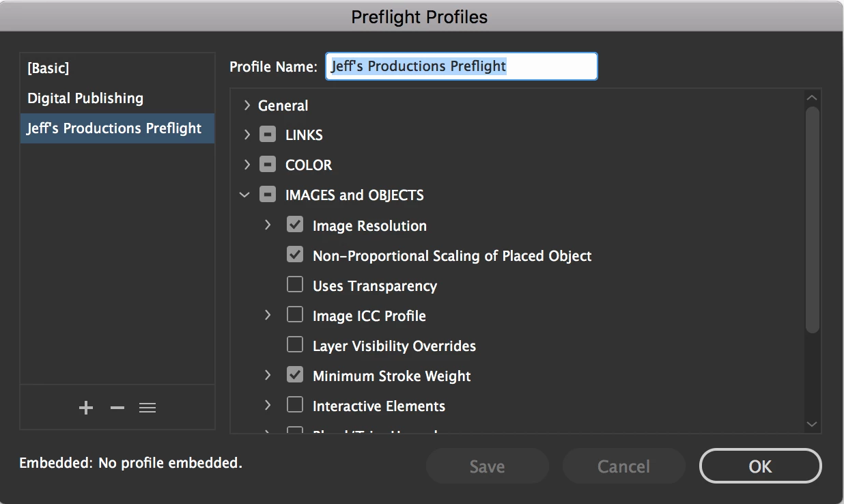Image resolution: width=844 pixels, height=504 pixels.
Task: Click scrollbar down arrow in rules list
Action: point(812,424)
